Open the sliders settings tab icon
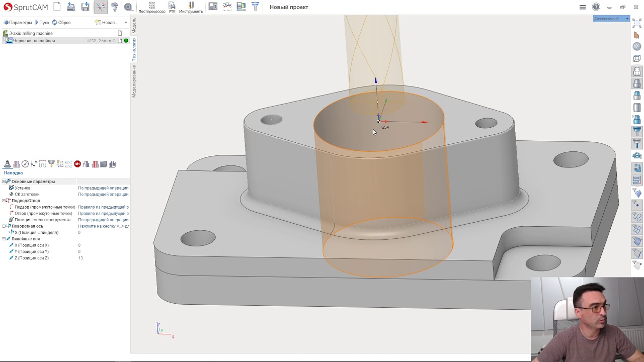The image size is (644, 362). click(34, 164)
